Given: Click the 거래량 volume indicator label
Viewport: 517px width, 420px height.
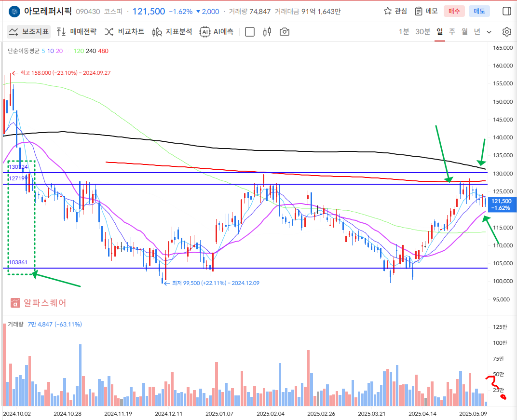Looking at the screenshot, I should [x=15, y=325].
